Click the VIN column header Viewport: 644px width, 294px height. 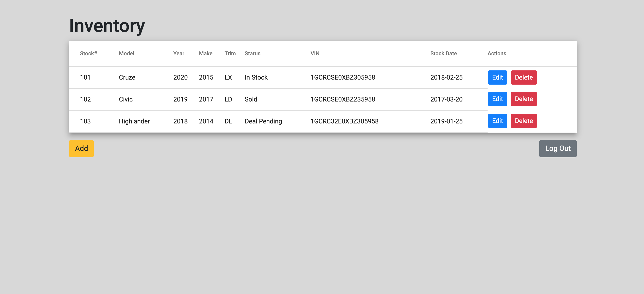tap(314, 53)
